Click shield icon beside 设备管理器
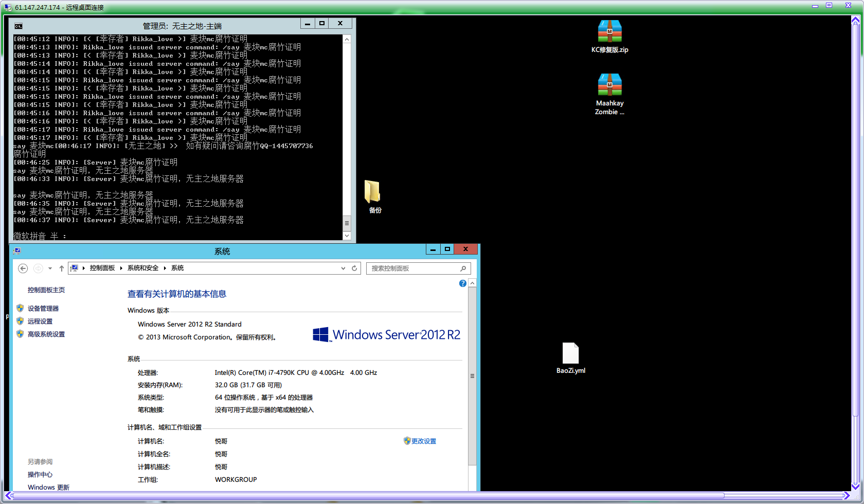Image resolution: width=864 pixels, height=504 pixels. click(x=20, y=308)
